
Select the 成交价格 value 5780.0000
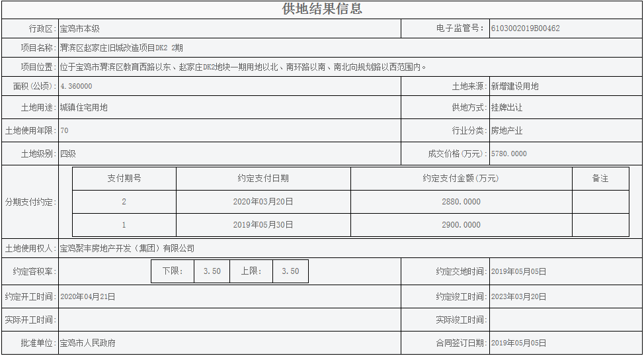point(508,154)
